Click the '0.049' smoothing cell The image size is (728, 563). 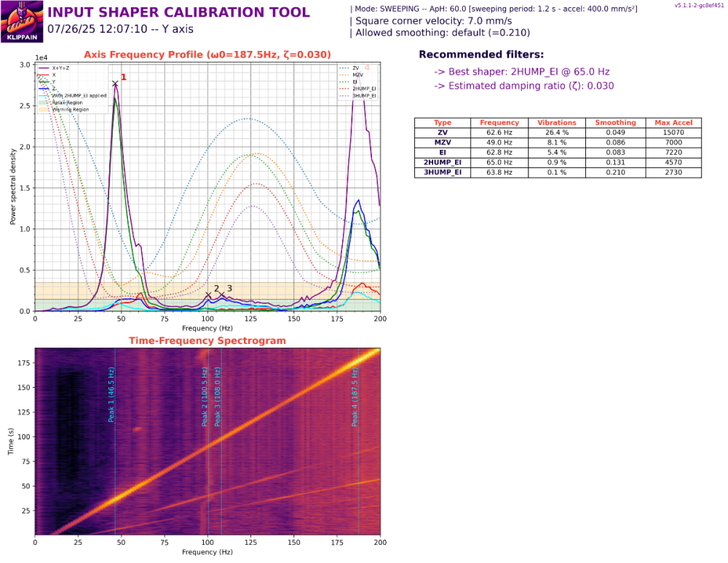click(x=615, y=132)
